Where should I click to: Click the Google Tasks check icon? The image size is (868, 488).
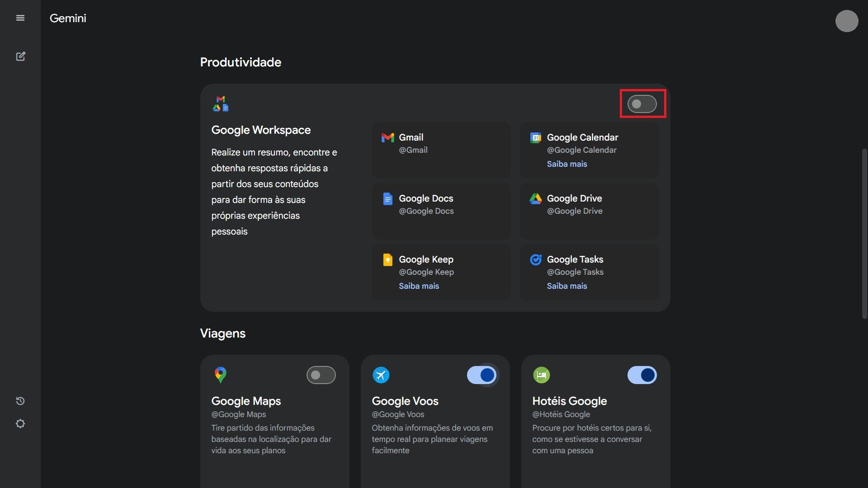(536, 259)
